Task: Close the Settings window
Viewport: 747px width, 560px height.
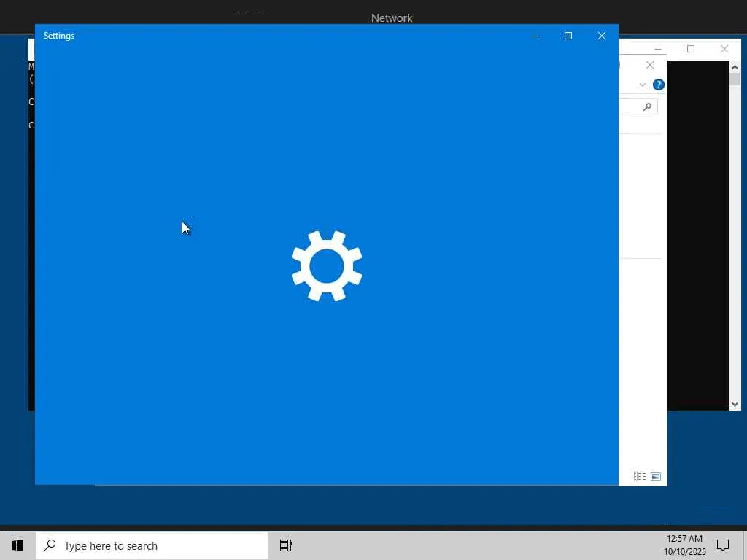Action: (602, 36)
